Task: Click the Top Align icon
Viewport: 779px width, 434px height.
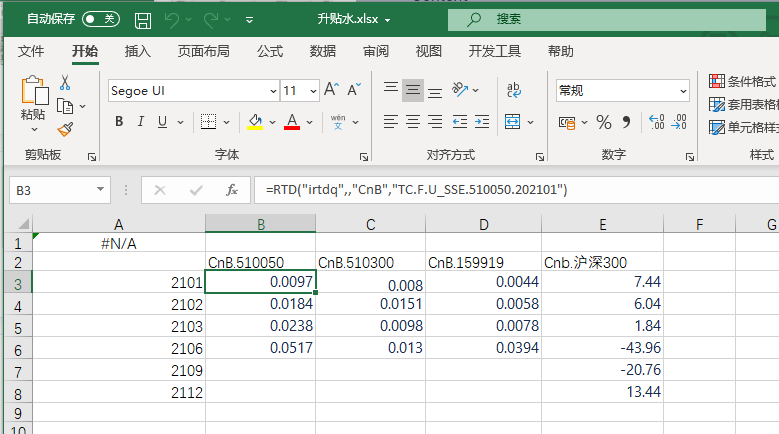Action: (x=391, y=89)
